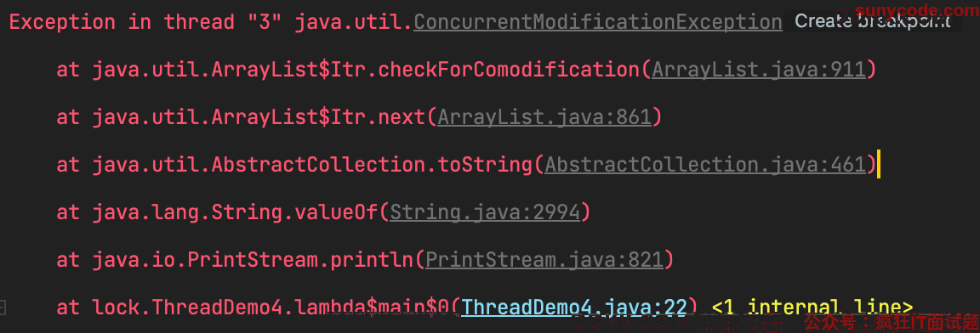Open the ConcurrentModificationException class link
980x333 pixels.
click(x=597, y=22)
